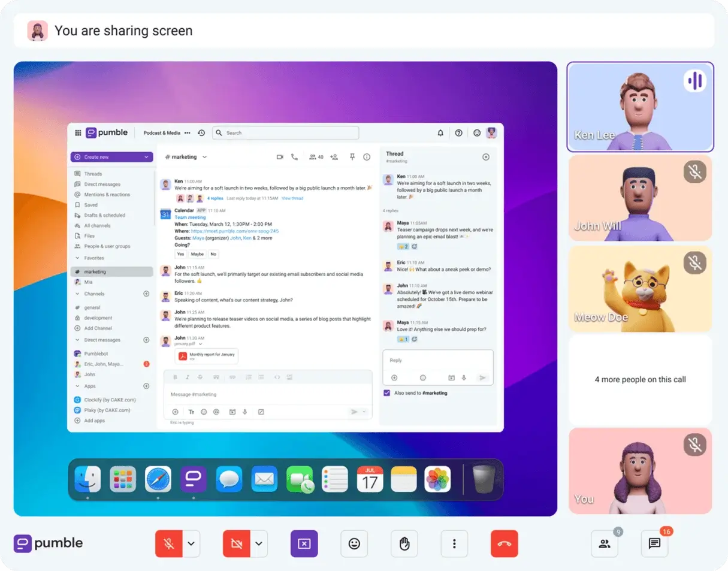Viewport: 728px width, 571px height.
Task: Expand microphone options dropdown arrow
Action: point(191,544)
